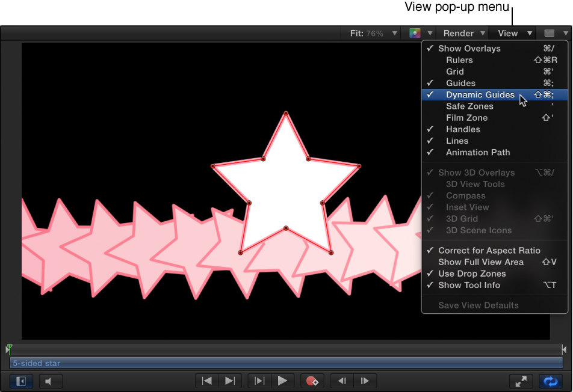Viewport: 573px width, 392px height.
Task: Mute audio with the speaker icon
Action: tap(51, 381)
